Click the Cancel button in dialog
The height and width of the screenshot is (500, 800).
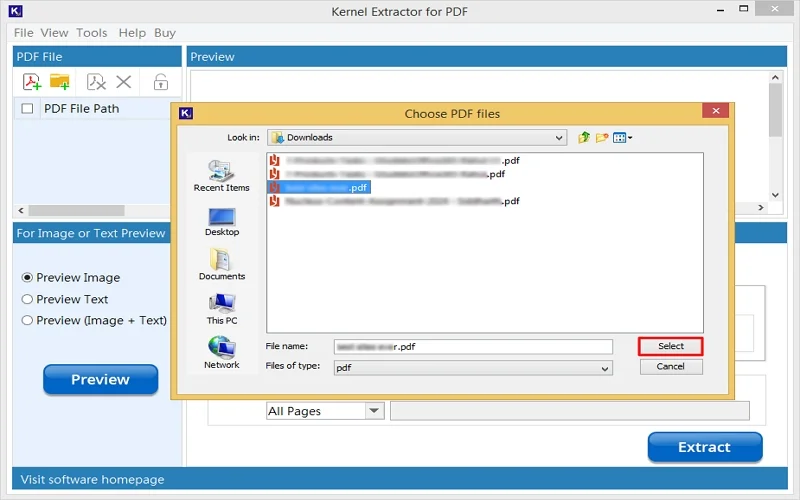pos(671,366)
